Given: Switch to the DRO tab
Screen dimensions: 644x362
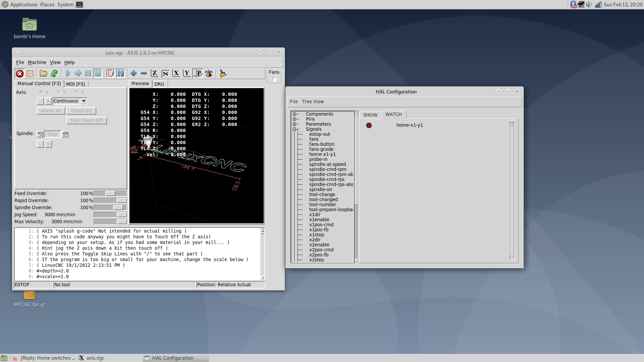Looking at the screenshot, I should coord(159,84).
